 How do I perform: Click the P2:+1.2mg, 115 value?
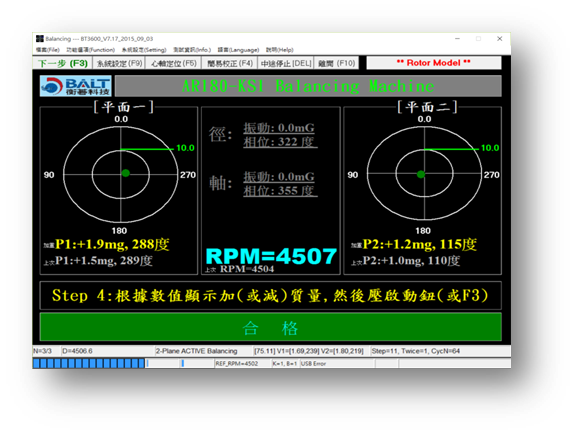tap(420, 244)
